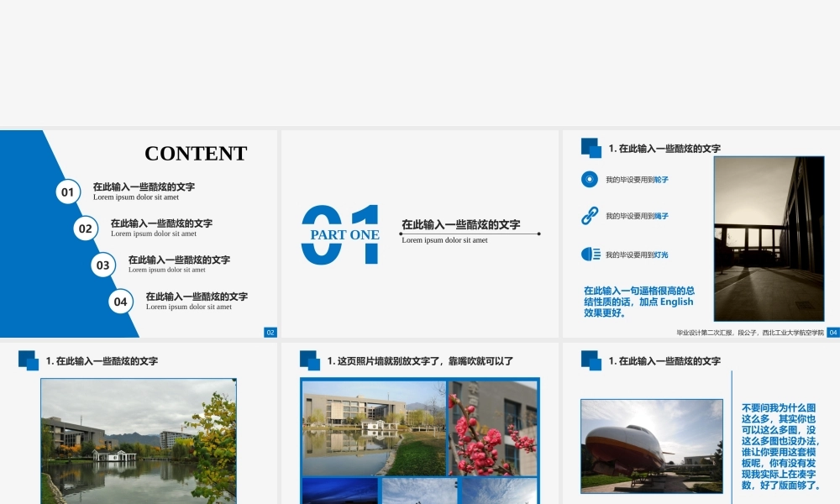Select the large lake and pavilion photo
The image size is (840, 504).
tap(138, 441)
